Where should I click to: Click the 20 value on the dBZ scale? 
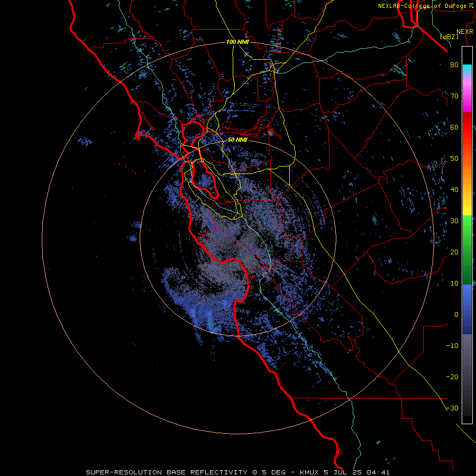454,252
